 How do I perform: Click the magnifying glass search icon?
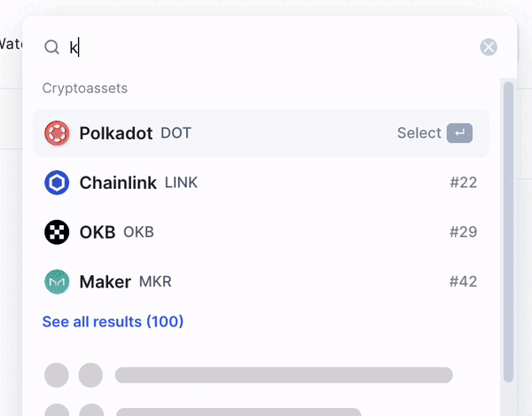[51, 47]
